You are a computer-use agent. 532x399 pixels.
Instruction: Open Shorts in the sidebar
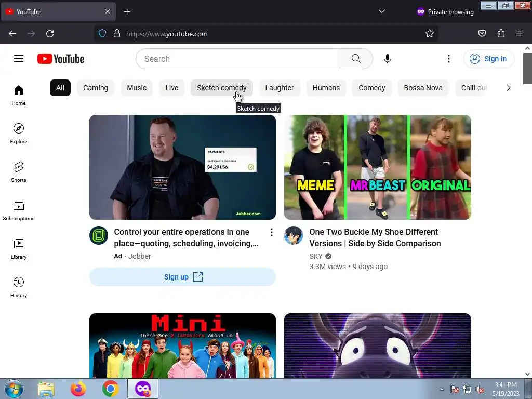(x=19, y=172)
